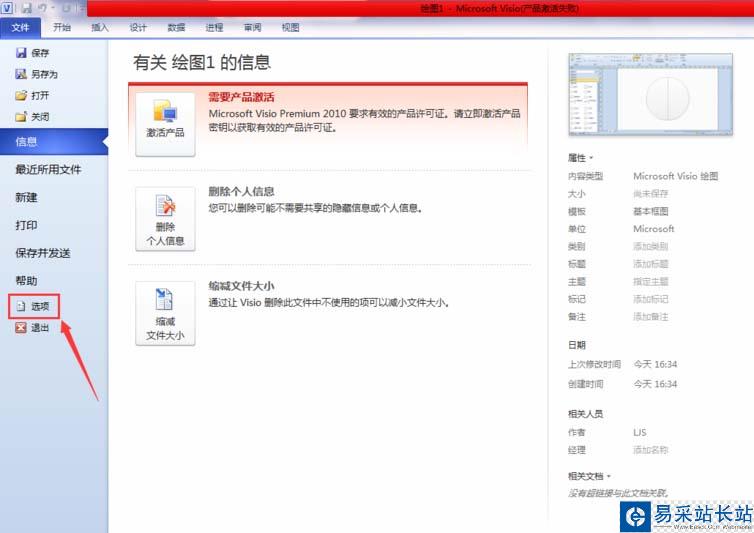Exit Visio using the red 退出 icon

point(21,328)
